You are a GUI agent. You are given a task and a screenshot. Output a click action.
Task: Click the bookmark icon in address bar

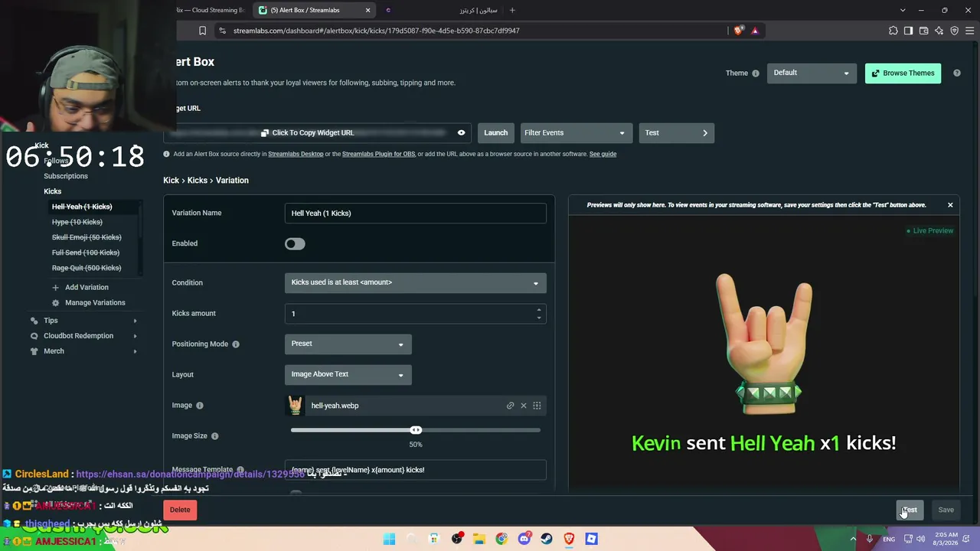[202, 31]
